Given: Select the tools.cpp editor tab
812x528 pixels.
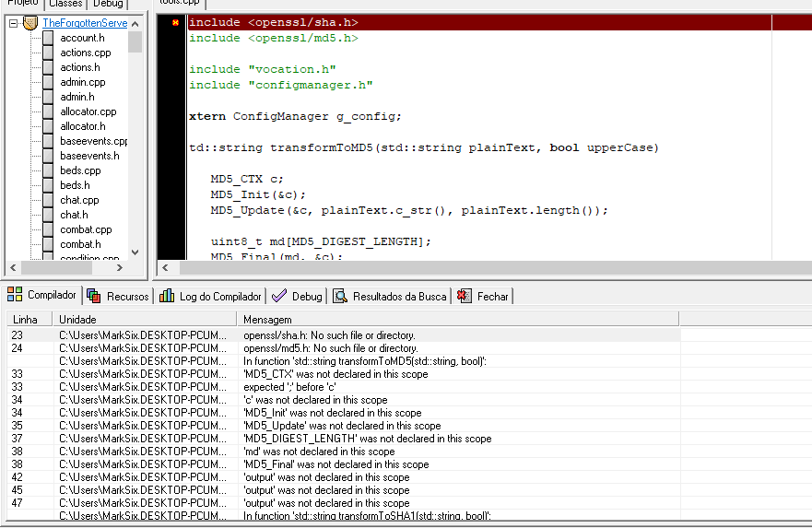Looking at the screenshot, I should 180,4.
